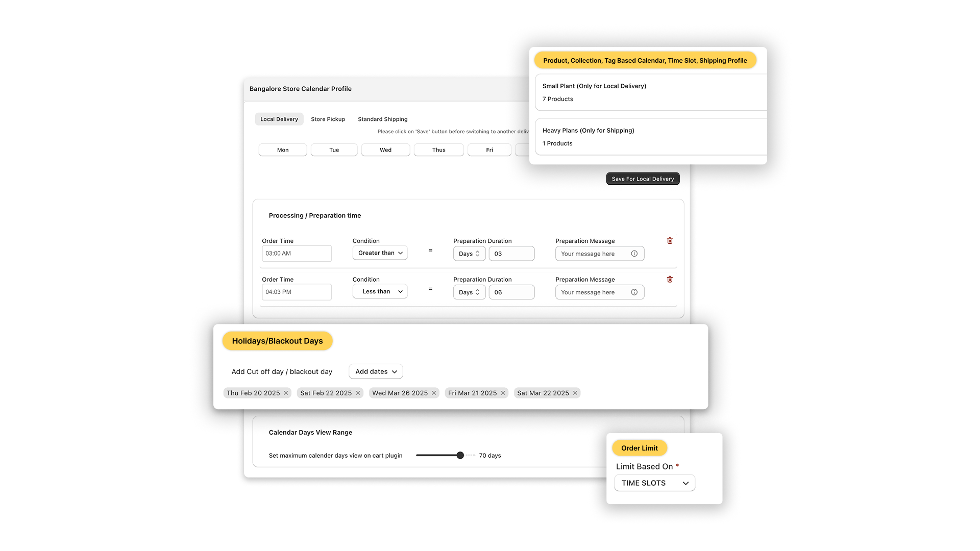Click the calendar days view range slider
Viewport: 980px width, 551px height.
coord(460,455)
